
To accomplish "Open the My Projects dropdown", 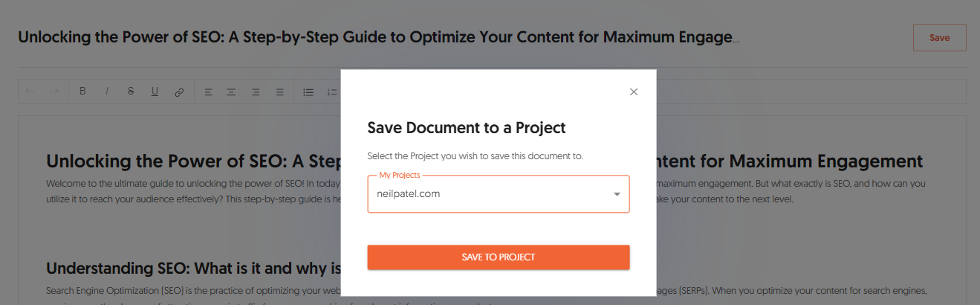I will [498, 194].
